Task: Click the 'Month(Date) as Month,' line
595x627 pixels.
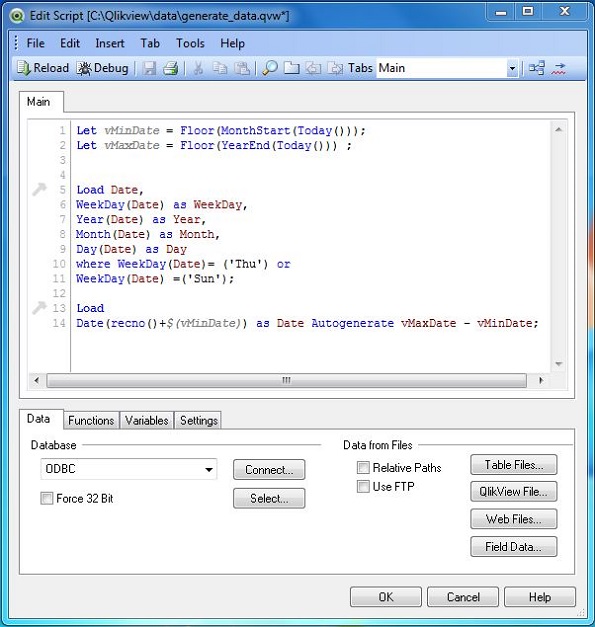Action: pyautogui.click(x=148, y=234)
